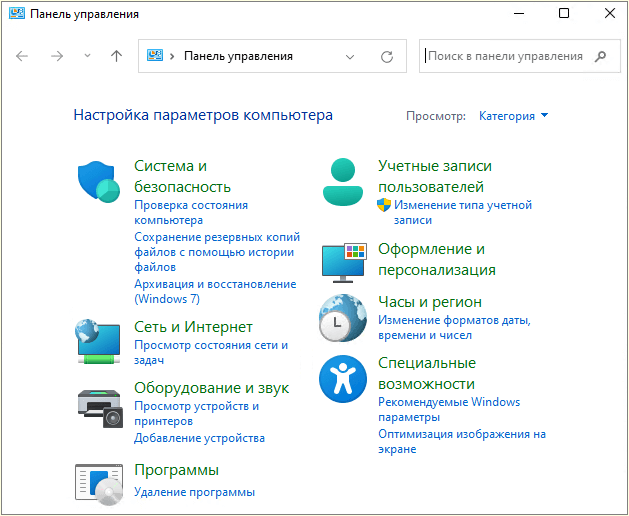Maximize the Панель управления window

(x=564, y=14)
